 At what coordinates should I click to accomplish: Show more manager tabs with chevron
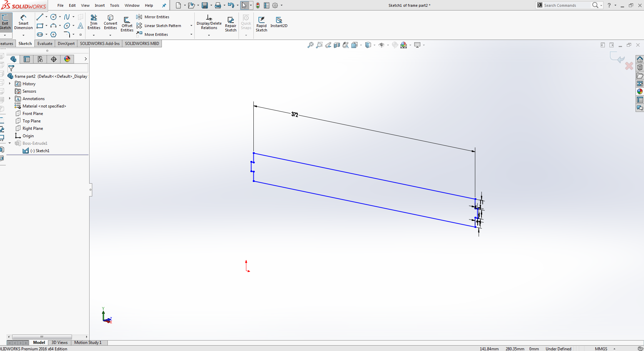click(x=85, y=59)
